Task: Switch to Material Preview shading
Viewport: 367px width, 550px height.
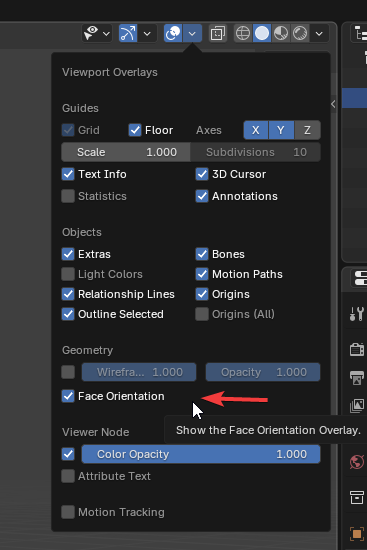Action: point(281,33)
